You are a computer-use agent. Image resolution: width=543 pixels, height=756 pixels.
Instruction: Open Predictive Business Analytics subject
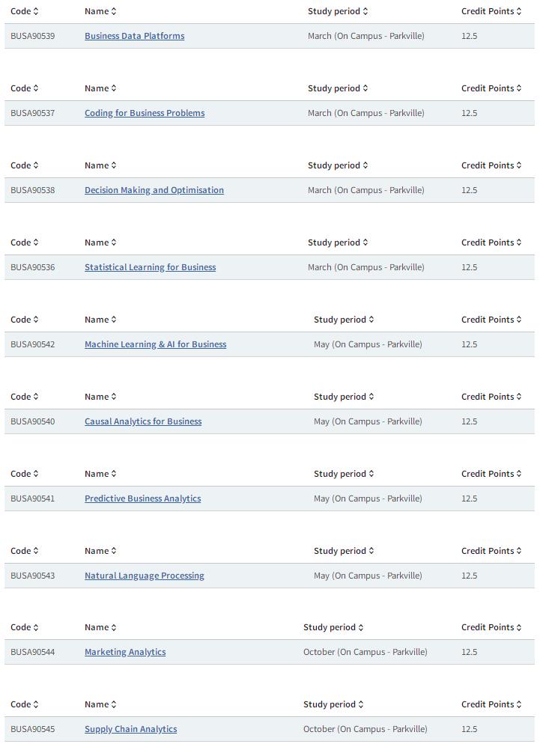(x=143, y=499)
